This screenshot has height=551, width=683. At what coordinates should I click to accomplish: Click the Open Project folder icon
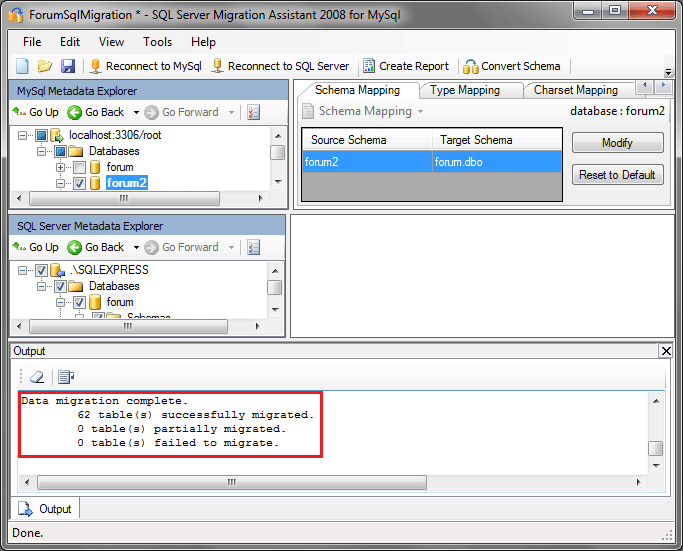(45, 66)
